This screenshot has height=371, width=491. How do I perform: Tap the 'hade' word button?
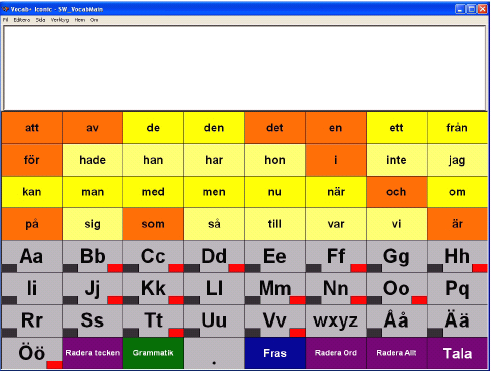click(93, 160)
